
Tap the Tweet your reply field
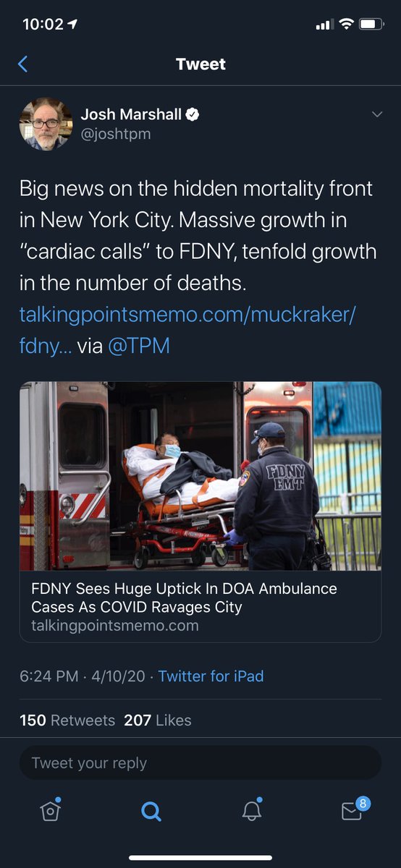(x=200, y=763)
